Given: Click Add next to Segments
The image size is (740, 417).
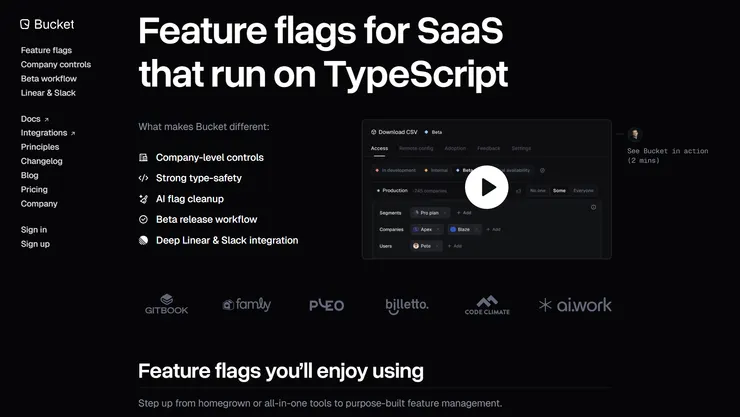Looking at the screenshot, I should [x=464, y=213].
